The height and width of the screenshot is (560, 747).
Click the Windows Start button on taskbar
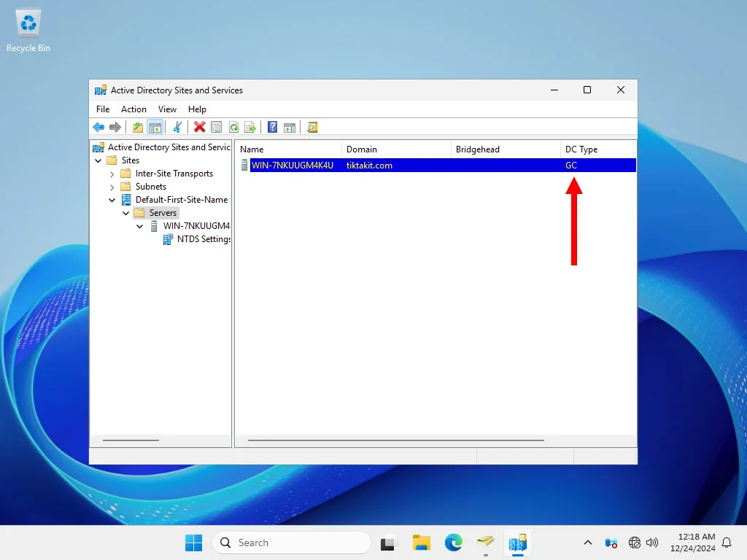193,542
